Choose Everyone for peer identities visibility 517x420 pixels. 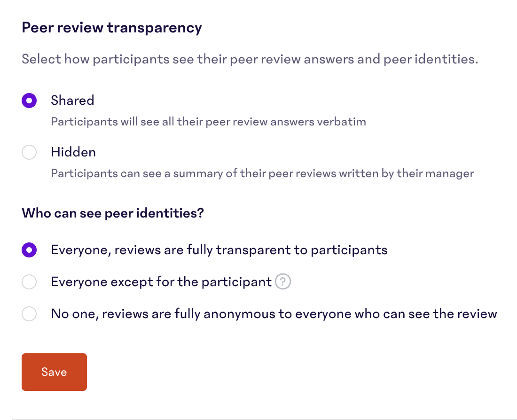tap(29, 250)
